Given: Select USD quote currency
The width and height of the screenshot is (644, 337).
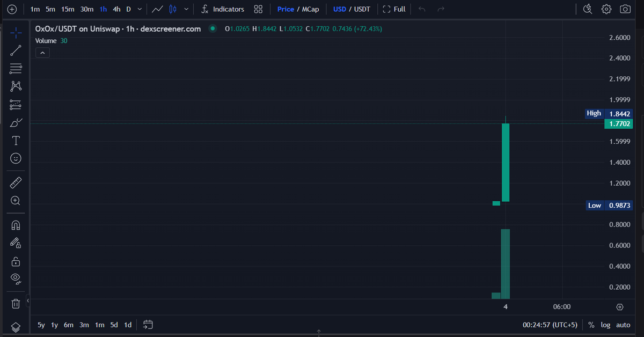Looking at the screenshot, I should 339,9.
